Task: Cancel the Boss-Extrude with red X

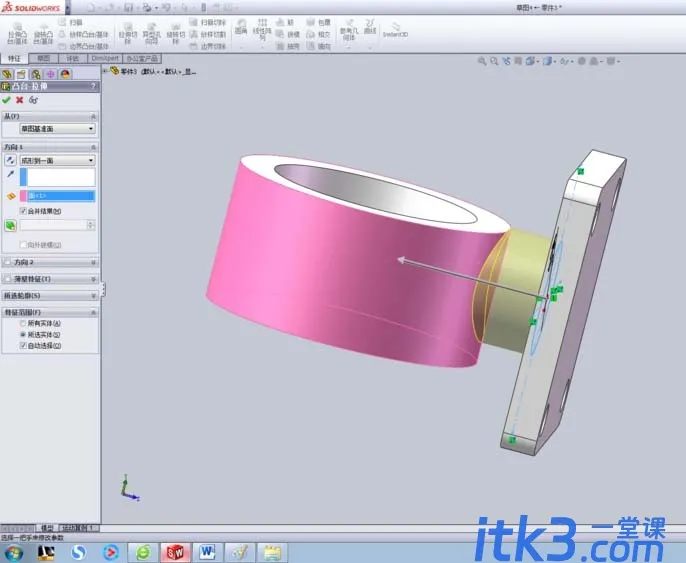Action: tap(20, 100)
